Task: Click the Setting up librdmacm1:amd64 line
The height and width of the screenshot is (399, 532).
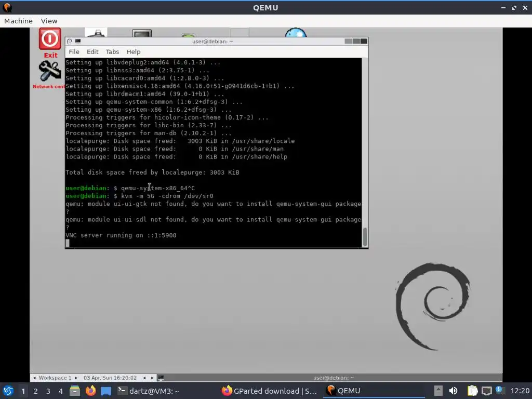Action: (144, 94)
